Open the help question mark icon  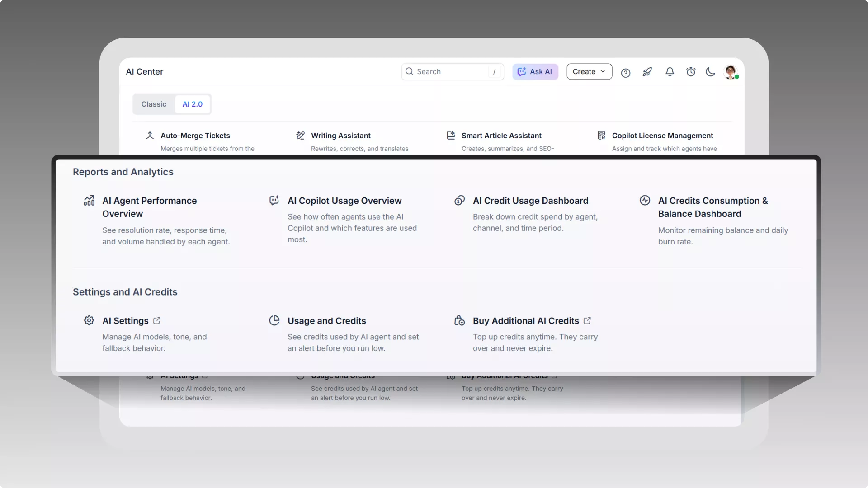pyautogui.click(x=625, y=72)
